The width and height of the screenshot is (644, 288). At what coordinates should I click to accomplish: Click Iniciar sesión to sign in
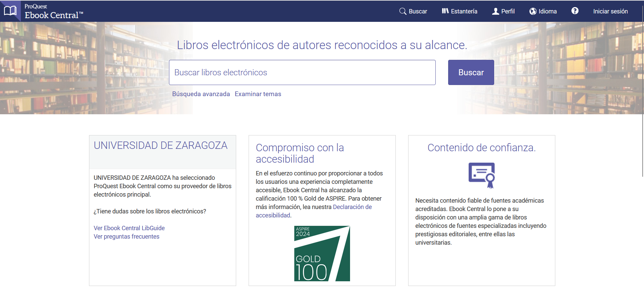point(610,11)
